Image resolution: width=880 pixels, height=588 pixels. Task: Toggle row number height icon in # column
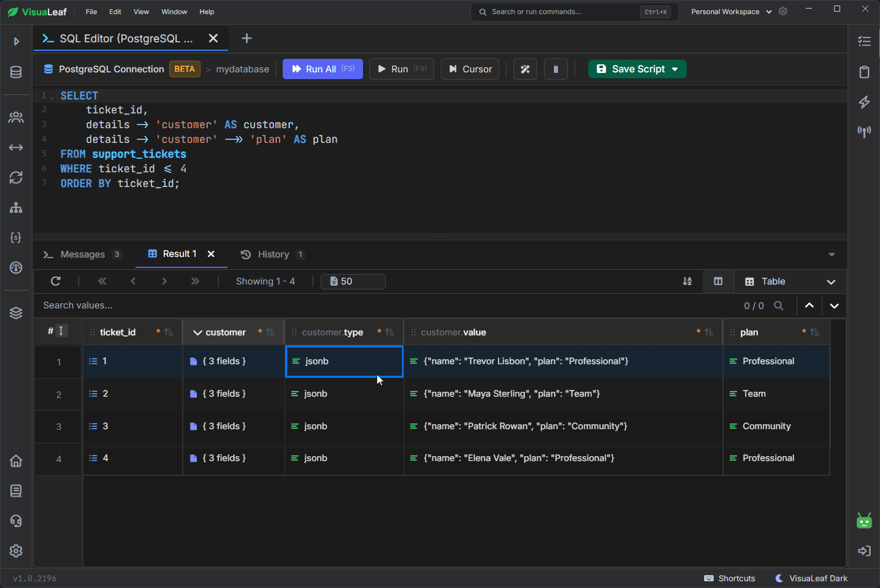[x=61, y=331]
